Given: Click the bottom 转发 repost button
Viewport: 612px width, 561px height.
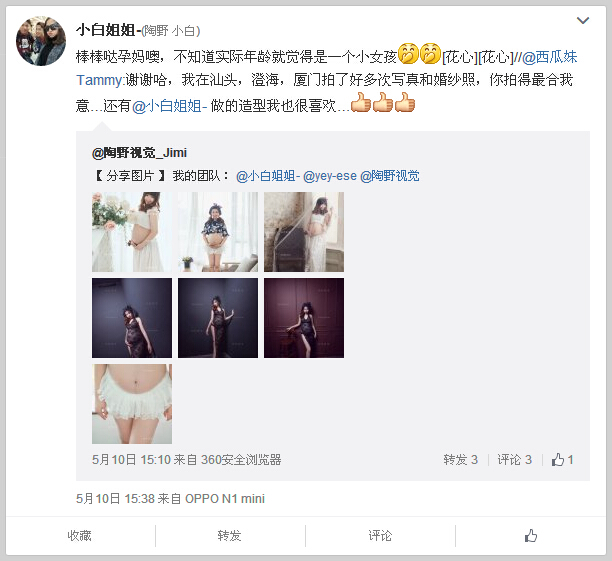Looking at the screenshot, I should point(230,536).
